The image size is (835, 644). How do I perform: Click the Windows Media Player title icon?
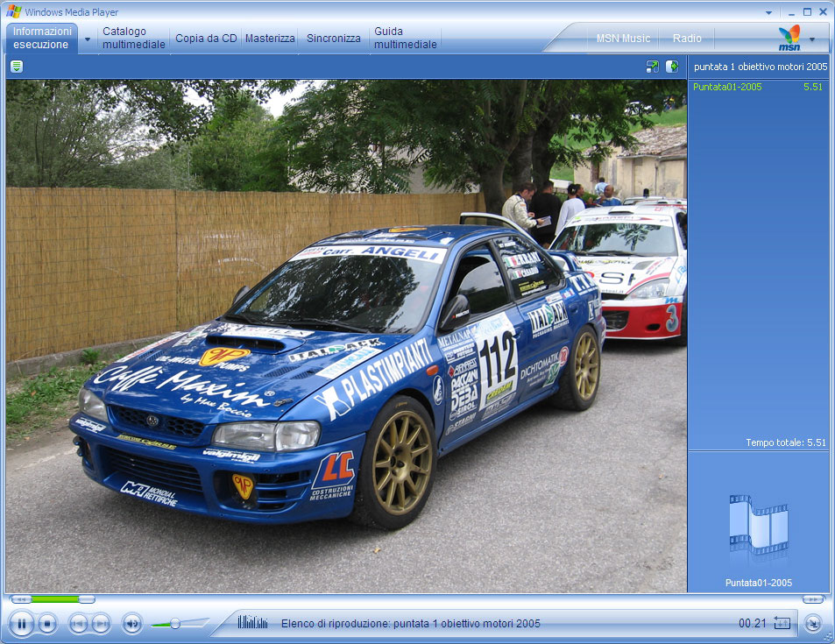[x=14, y=11]
